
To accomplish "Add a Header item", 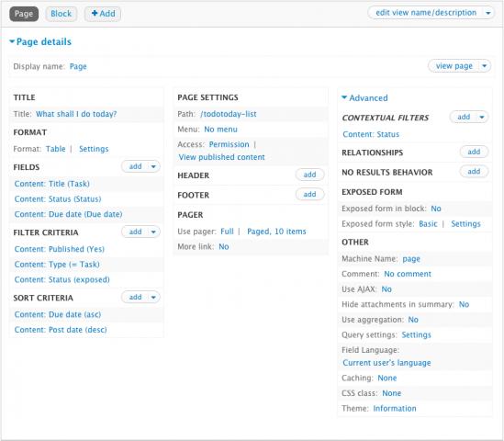I will pyautogui.click(x=309, y=175).
